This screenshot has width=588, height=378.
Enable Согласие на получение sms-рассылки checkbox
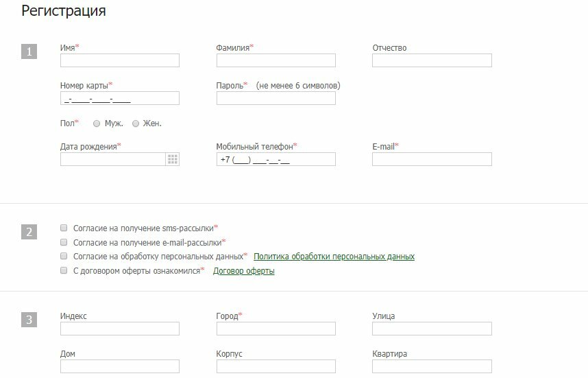[64, 227]
